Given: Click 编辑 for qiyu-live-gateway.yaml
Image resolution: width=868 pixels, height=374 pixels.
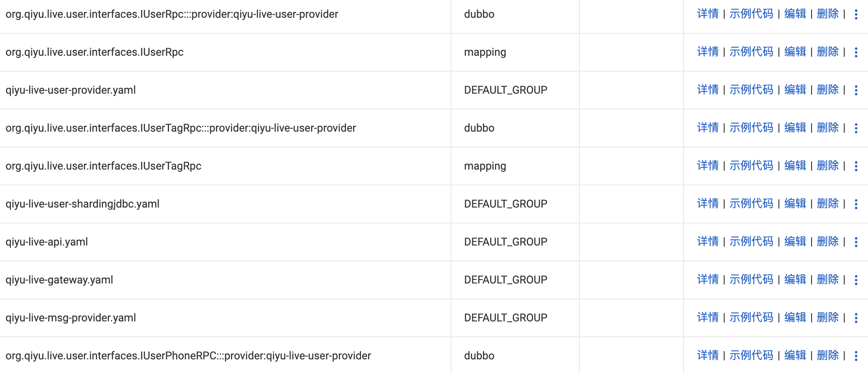Looking at the screenshot, I should click(795, 280).
